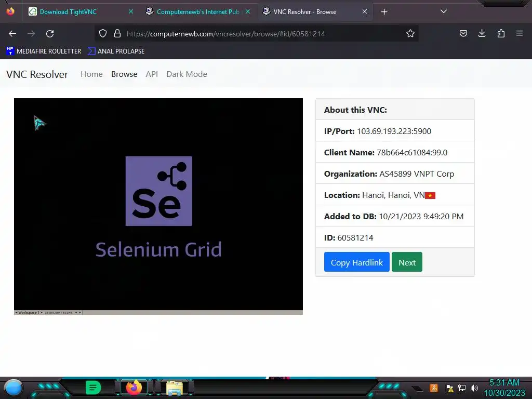Open the MEDIAFIRE ROULETTER bookmark

click(x=44, y=51)
